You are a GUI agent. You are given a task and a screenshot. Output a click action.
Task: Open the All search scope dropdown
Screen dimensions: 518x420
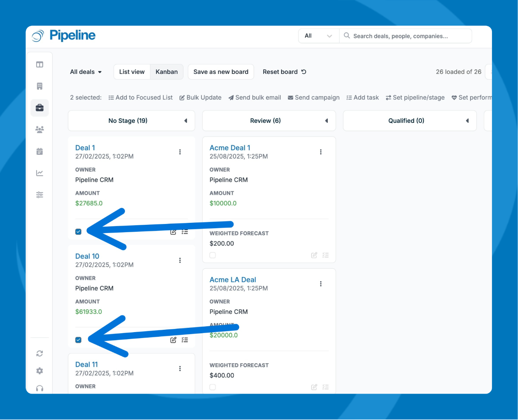click(319, 36)
